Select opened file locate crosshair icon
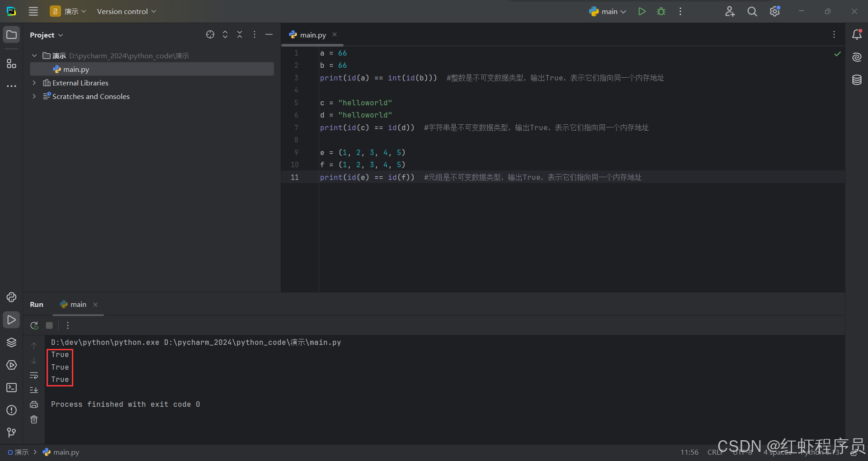868x461 pixels. [x=210, y=34]
